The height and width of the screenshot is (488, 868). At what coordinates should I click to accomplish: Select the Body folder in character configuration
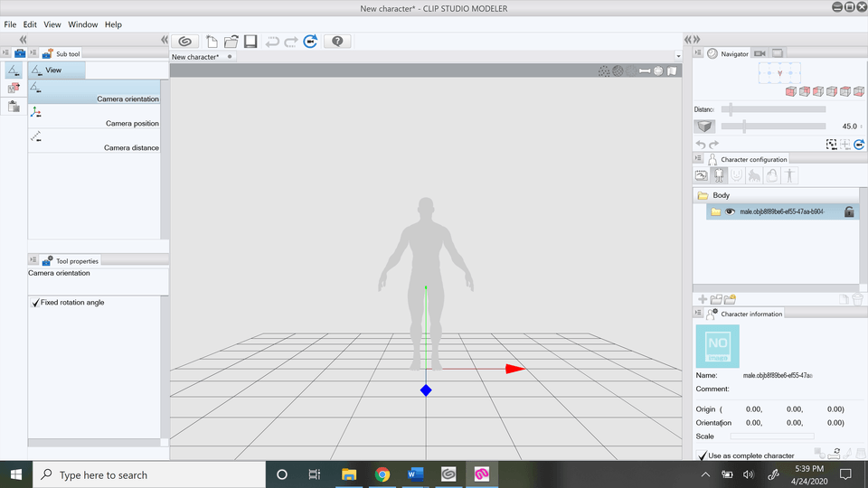[721, 195]
